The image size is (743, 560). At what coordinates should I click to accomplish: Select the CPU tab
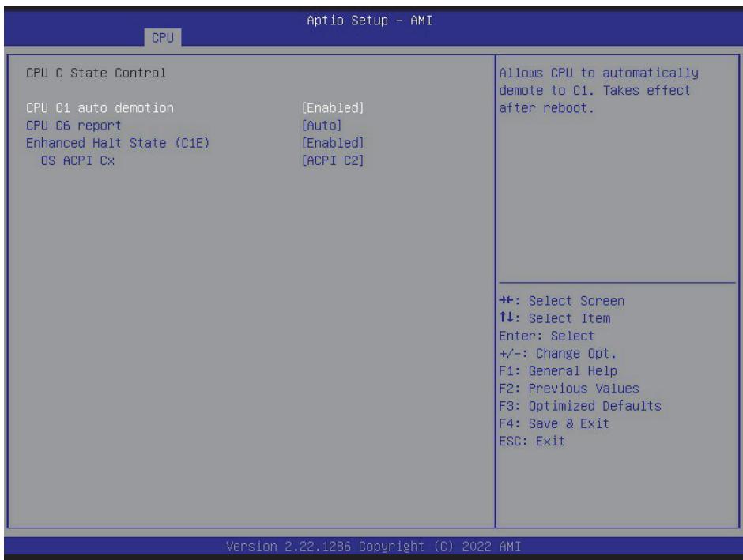pyautogui.click(x=163, y=38)
